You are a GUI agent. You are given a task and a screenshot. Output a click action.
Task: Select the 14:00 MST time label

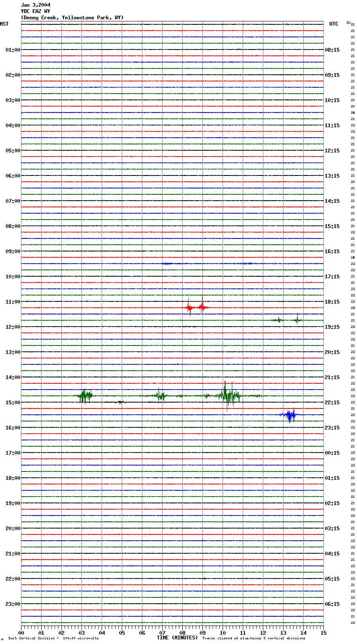(x=13, y=377)
